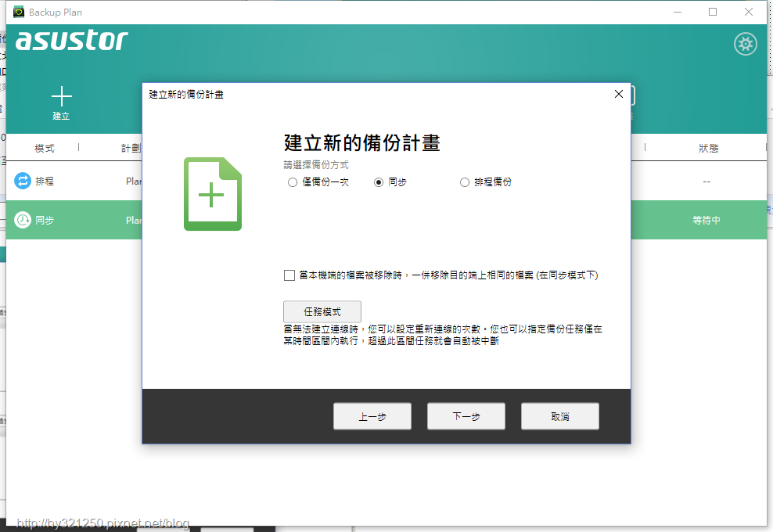Cancel with the 取消 button
Viewport: 773px width, 532px height.
click(560, 417)
